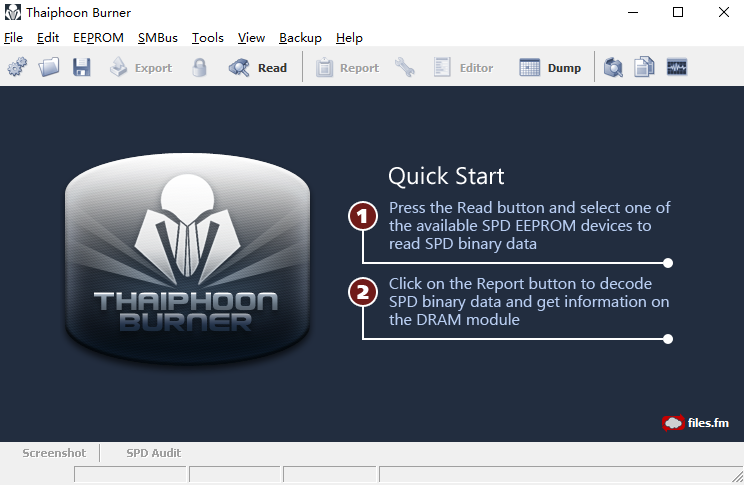The width and height of the screenshot is (744, 485).
Task: Click the Report toolbar button
Action: tap(347, 67)
